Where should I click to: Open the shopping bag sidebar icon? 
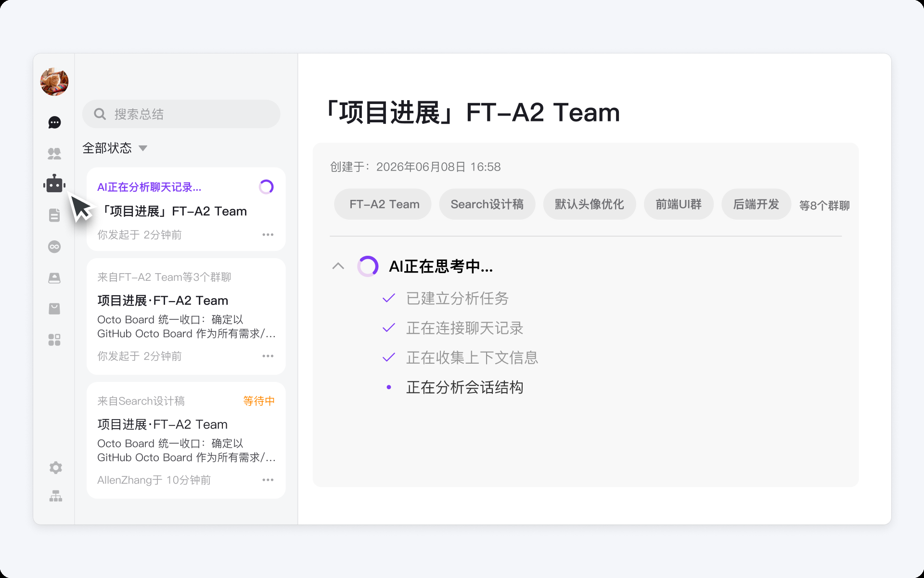tap(54, 309)
